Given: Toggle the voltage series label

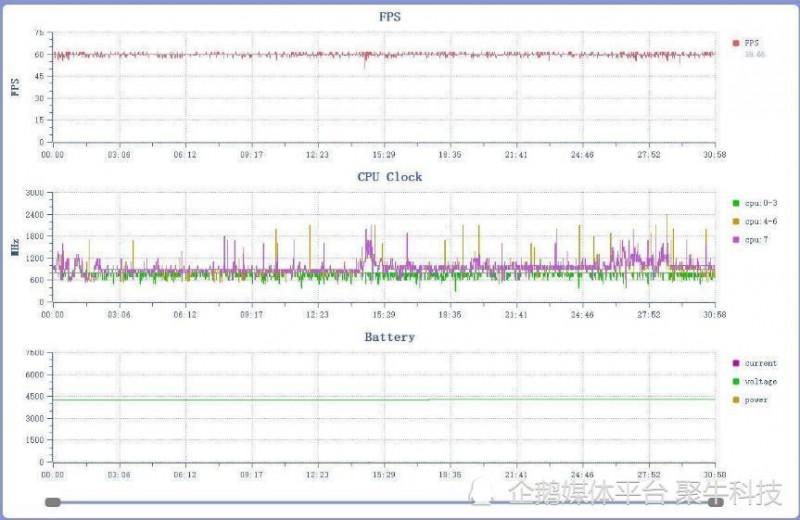Looking at the screenshot, I should [x=762, y=381].
